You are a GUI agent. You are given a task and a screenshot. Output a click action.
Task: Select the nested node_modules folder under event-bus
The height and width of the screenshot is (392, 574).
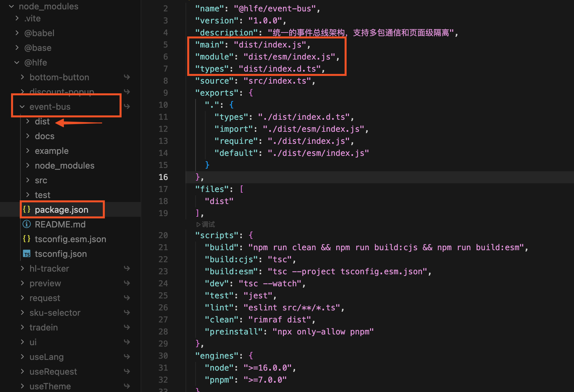coord(65,166)
